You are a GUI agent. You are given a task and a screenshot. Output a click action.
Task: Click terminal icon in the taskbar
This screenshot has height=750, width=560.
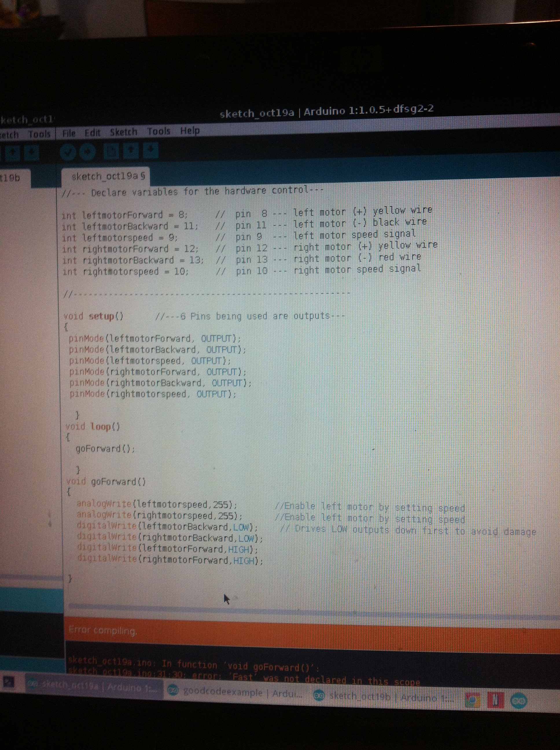coord(9,682)
